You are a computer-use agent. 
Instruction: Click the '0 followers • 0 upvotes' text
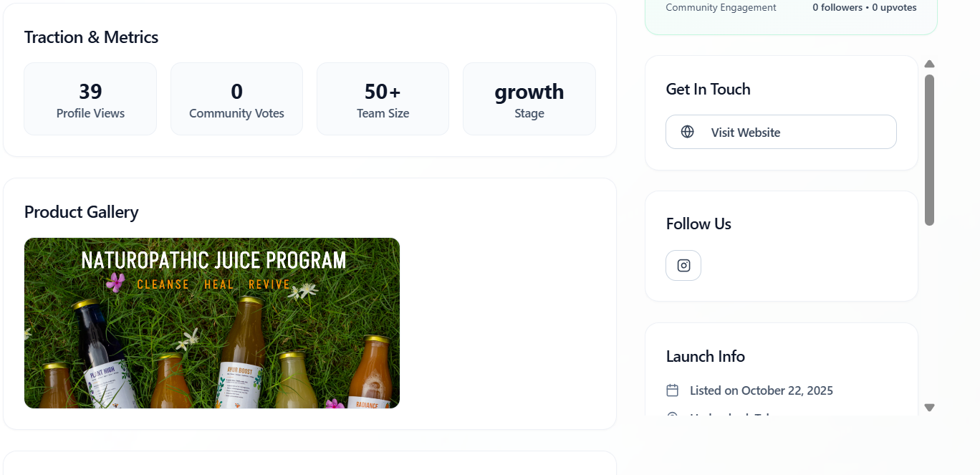(864, 7)
